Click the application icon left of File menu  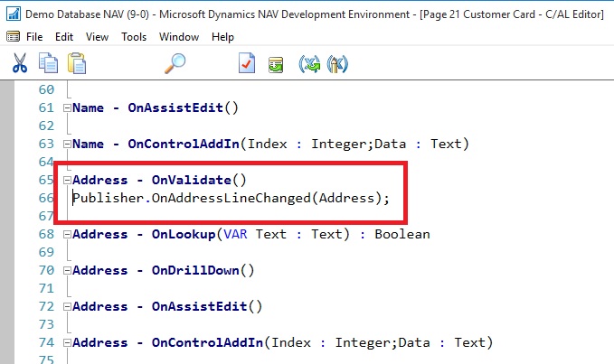click(13, 37)
